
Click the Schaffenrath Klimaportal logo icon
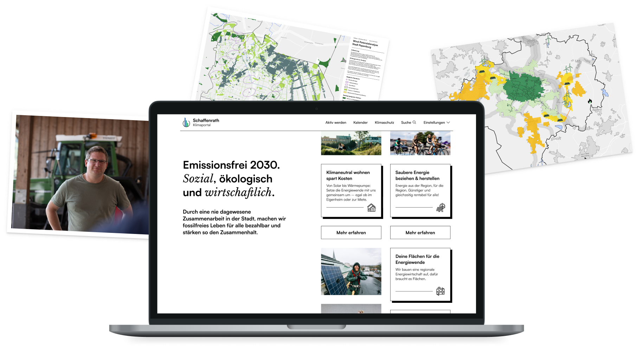186,122
